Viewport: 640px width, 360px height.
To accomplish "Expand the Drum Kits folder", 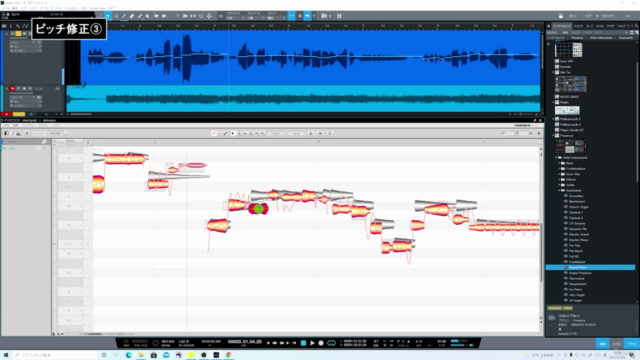I will [560, 174].
